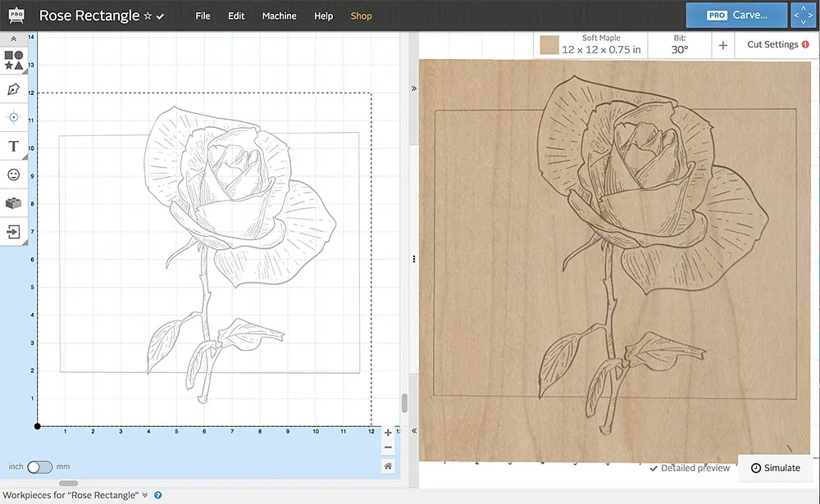Viewport: 820px width, 504px height.
Task: Click the Import file icon
Action: pyautogui.click(x=13, y=232)
